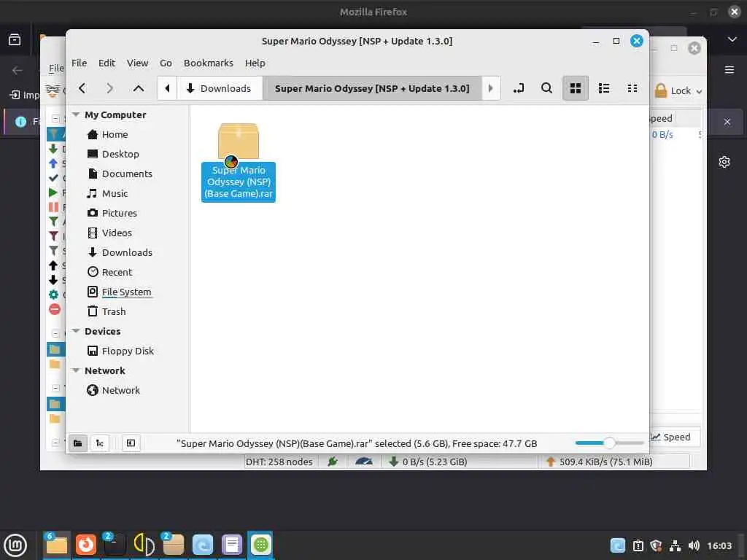Open the File menu in Nemo

click(79, 63)
